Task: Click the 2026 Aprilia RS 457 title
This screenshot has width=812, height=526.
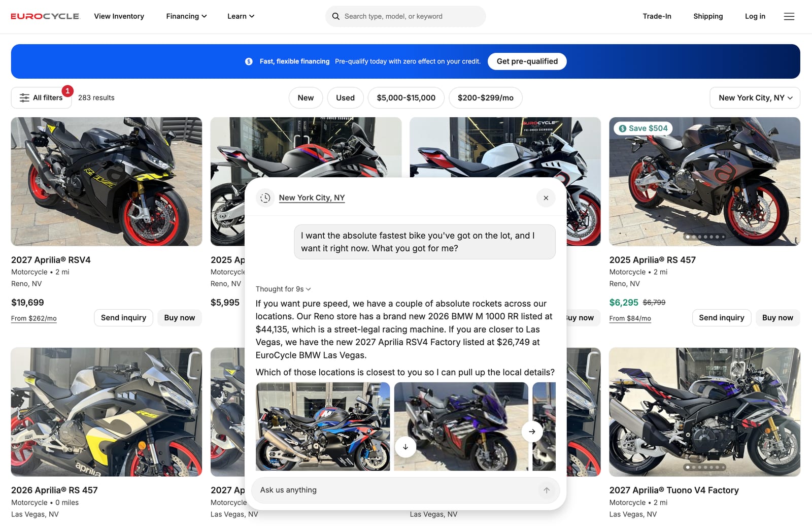Action: click(54, 490)
